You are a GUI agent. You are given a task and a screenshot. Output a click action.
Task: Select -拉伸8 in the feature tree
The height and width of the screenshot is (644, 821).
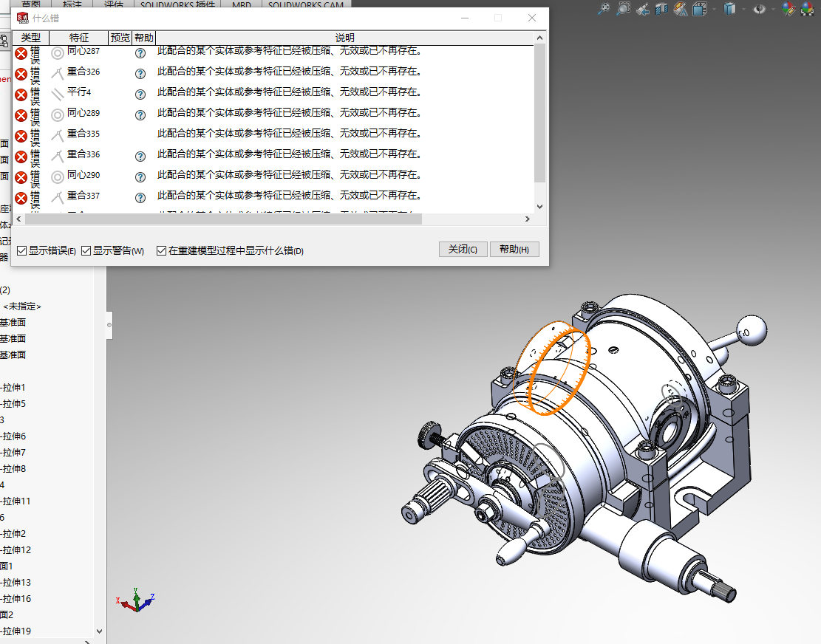[x=13, y=469]
